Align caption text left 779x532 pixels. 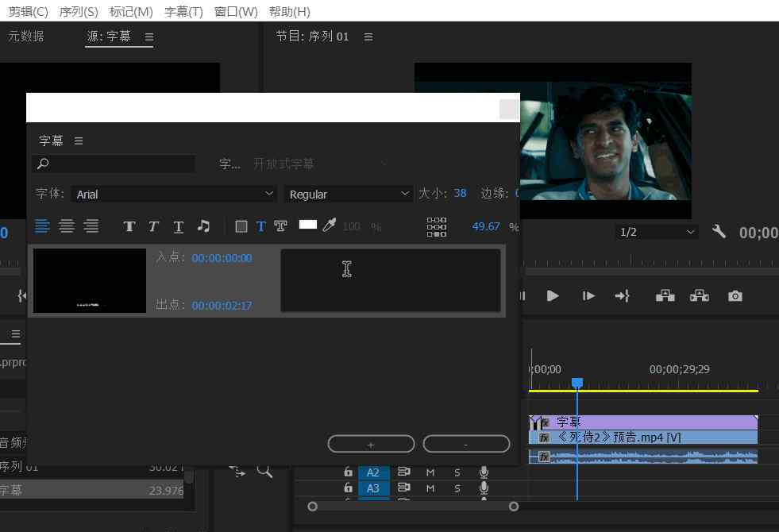(42, 226)
